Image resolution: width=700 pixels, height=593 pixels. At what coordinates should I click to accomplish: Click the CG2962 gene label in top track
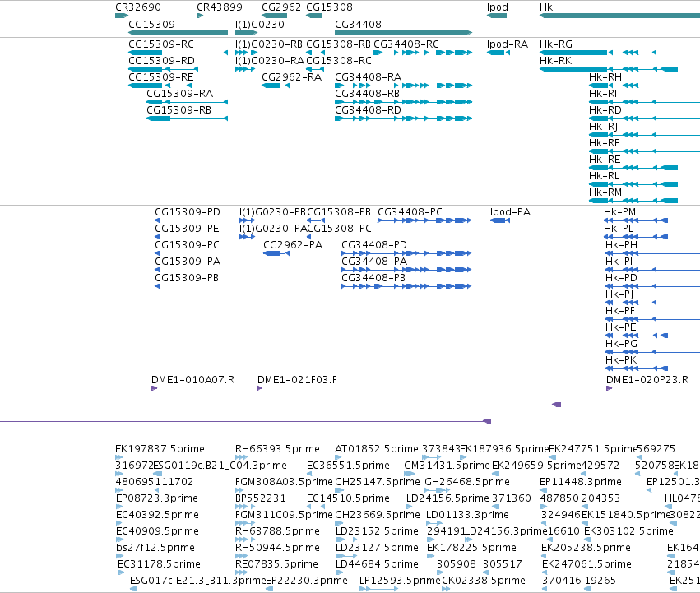tap(281, 7)
